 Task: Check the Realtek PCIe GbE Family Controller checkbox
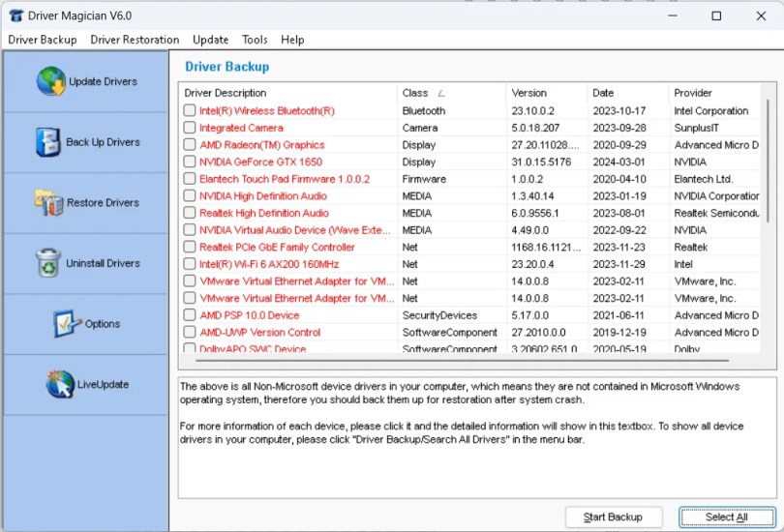tap(190, 247)
